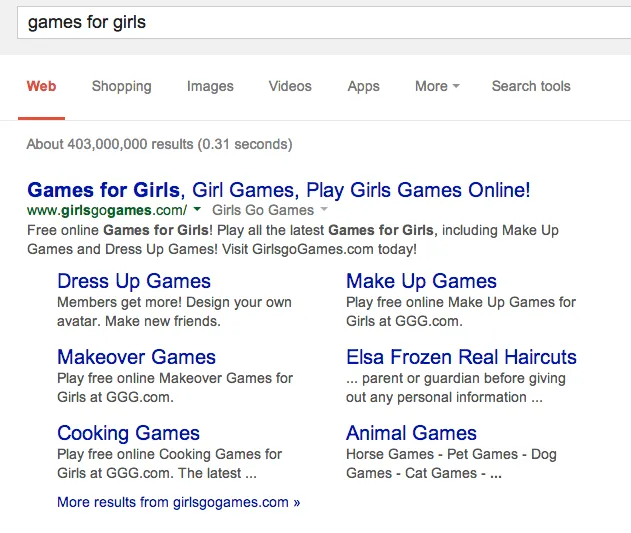This screenshot has height=533, width=631.
Task: Switch to the Shopping tab
Action: coord(122,86)
